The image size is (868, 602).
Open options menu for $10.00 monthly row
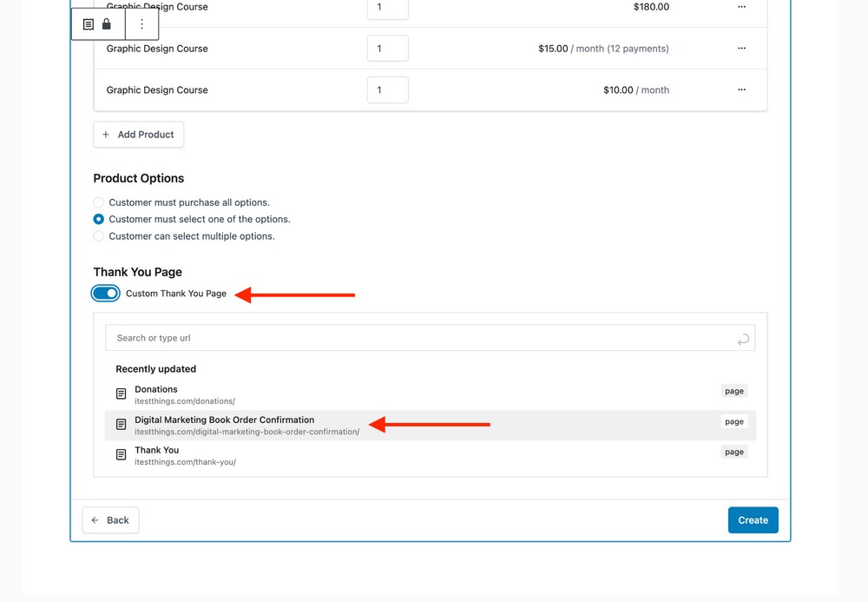pos(741,89)
